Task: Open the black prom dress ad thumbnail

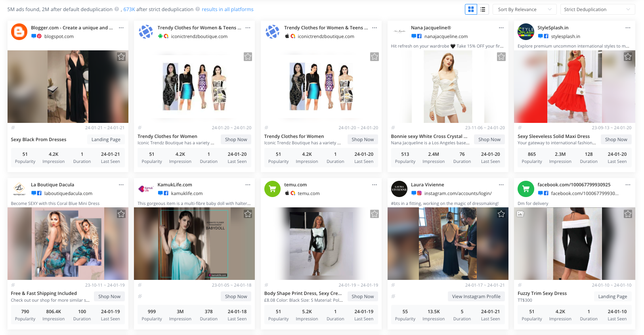Action: pyautogui.click(x=68, y=86)
